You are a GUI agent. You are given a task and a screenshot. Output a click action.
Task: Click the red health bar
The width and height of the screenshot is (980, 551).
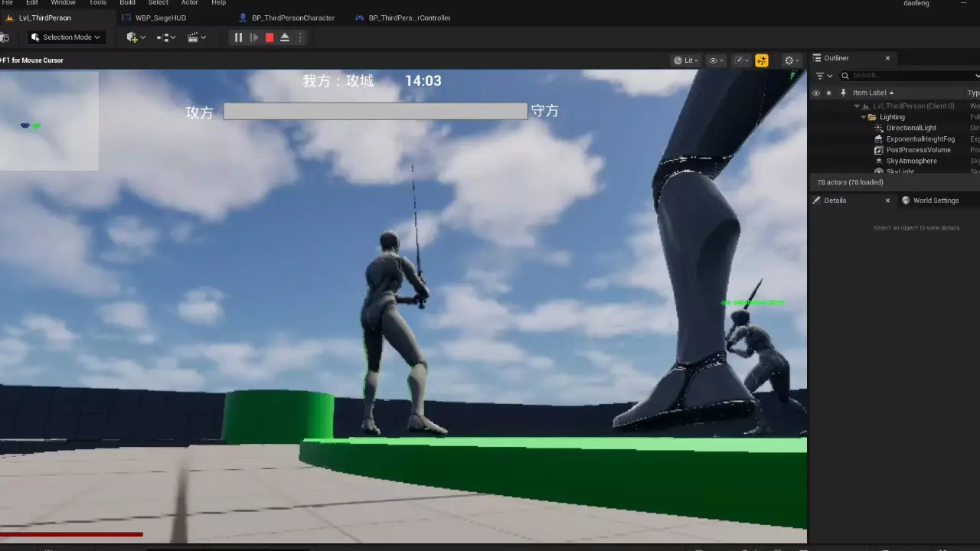tap(71, 534)
